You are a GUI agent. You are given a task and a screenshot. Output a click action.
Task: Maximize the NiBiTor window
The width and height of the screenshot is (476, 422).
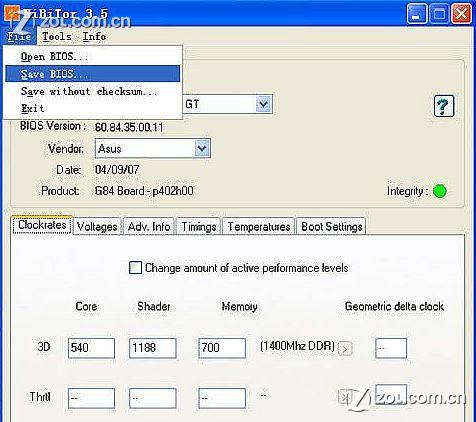pos(439,14)
